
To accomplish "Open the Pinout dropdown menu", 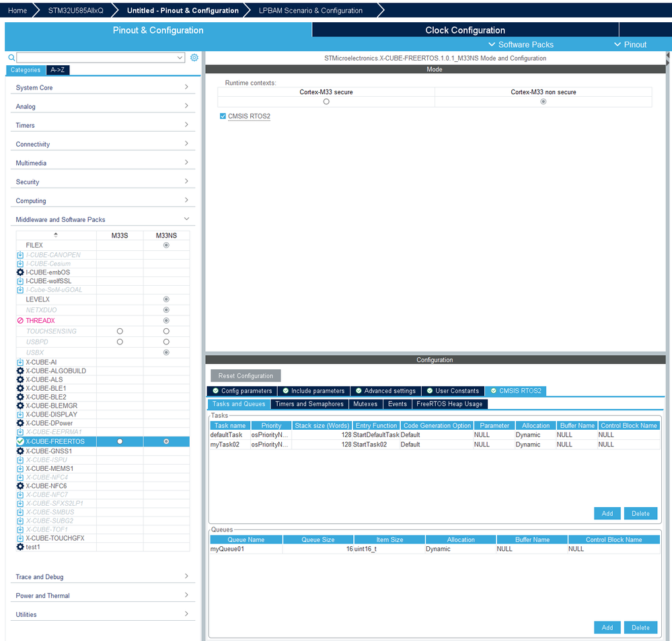I will 630,44.
